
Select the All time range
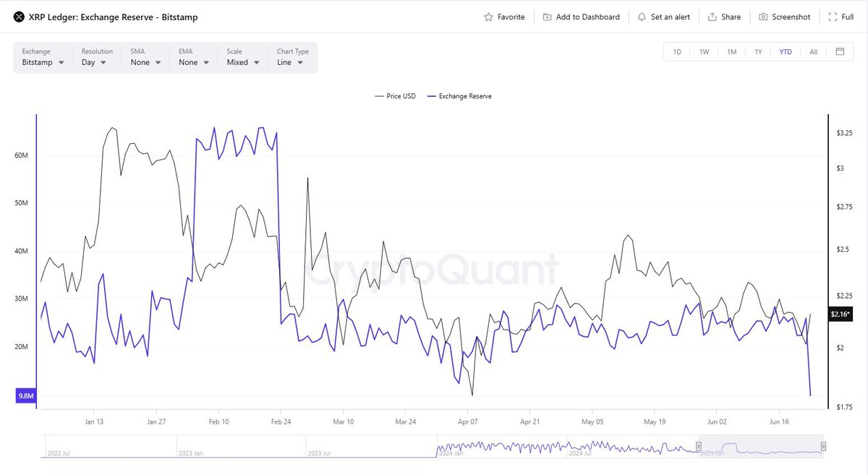(x=813, y=51)
